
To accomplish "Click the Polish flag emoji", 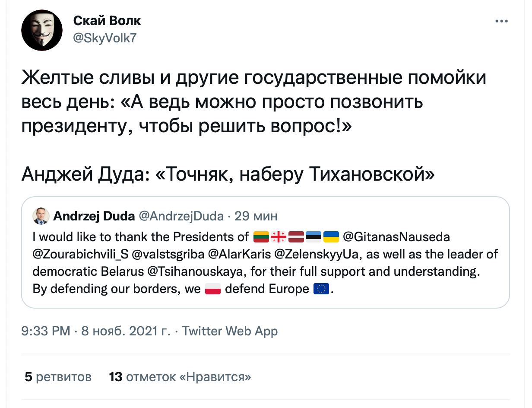I will point(212,289).
